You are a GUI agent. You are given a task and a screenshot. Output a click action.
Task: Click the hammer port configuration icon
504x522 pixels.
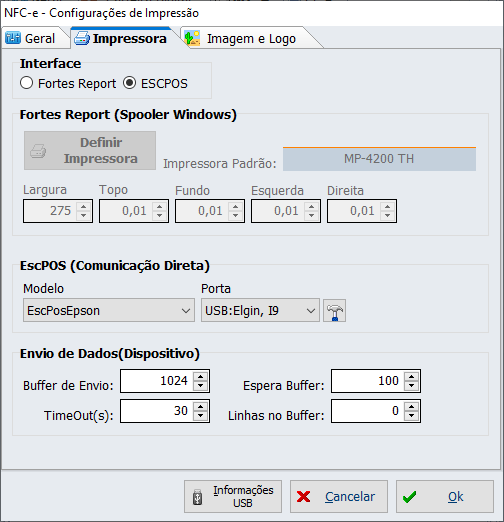tap(334, 311)
